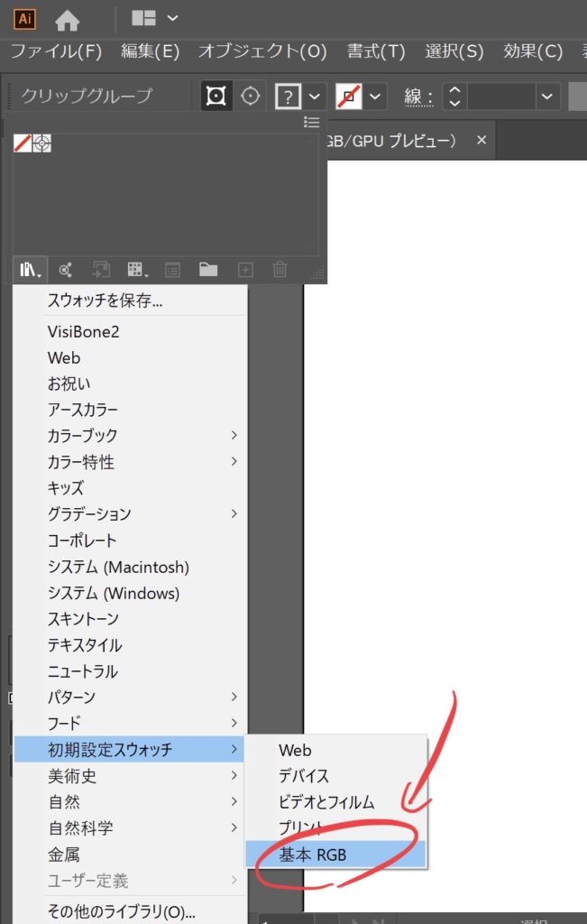
Task: Expand the パターン submenu
Action: [130, 697]
